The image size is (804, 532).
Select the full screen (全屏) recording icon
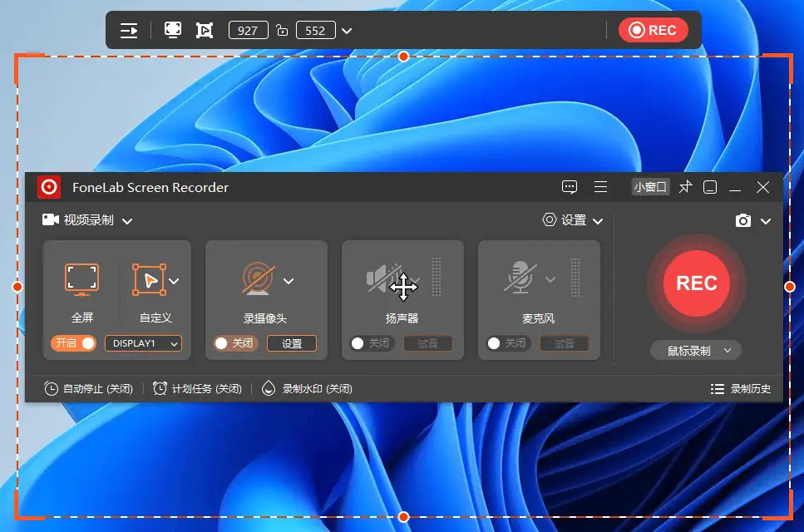pos(81,280)
